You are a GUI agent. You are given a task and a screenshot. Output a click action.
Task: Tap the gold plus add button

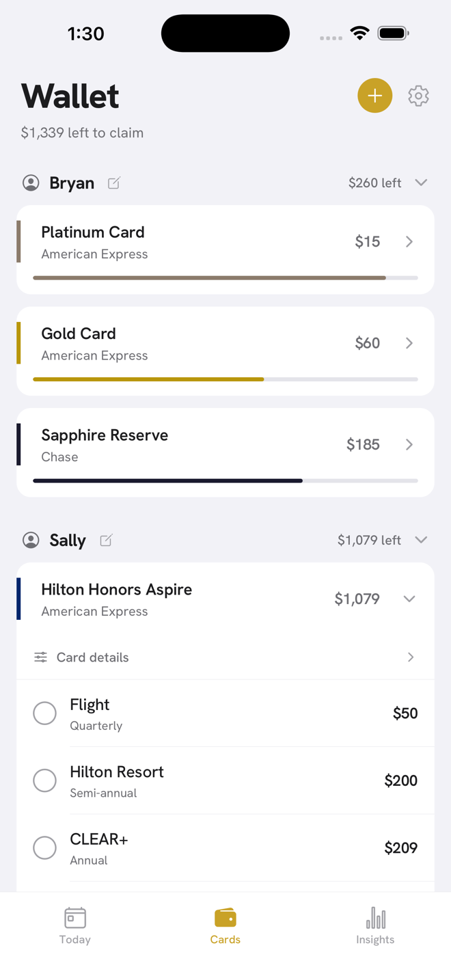pyautogui.click(x=374, y=96)
